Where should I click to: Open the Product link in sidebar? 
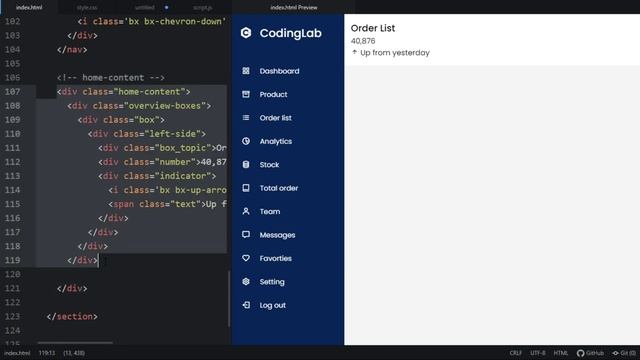tap(273, 94)
